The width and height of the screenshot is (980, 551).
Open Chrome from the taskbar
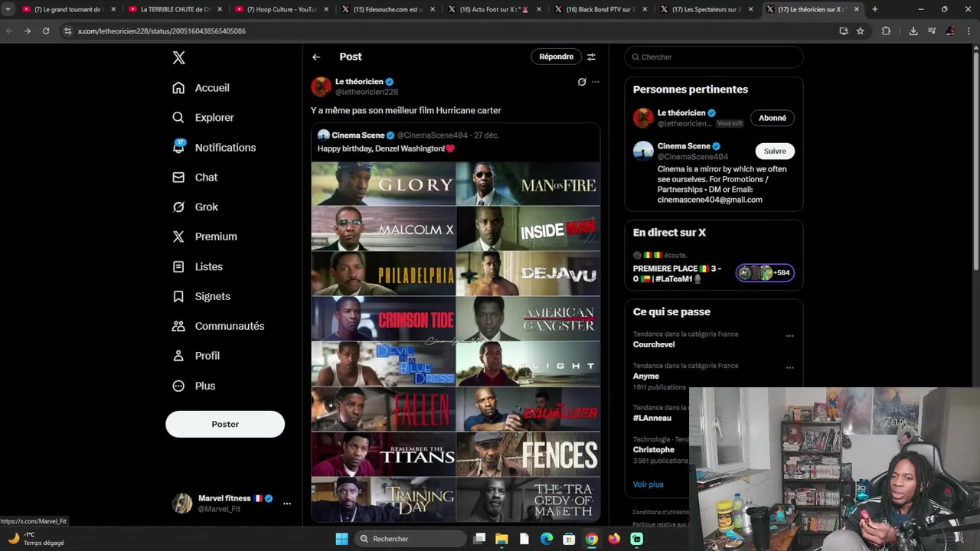592,539
